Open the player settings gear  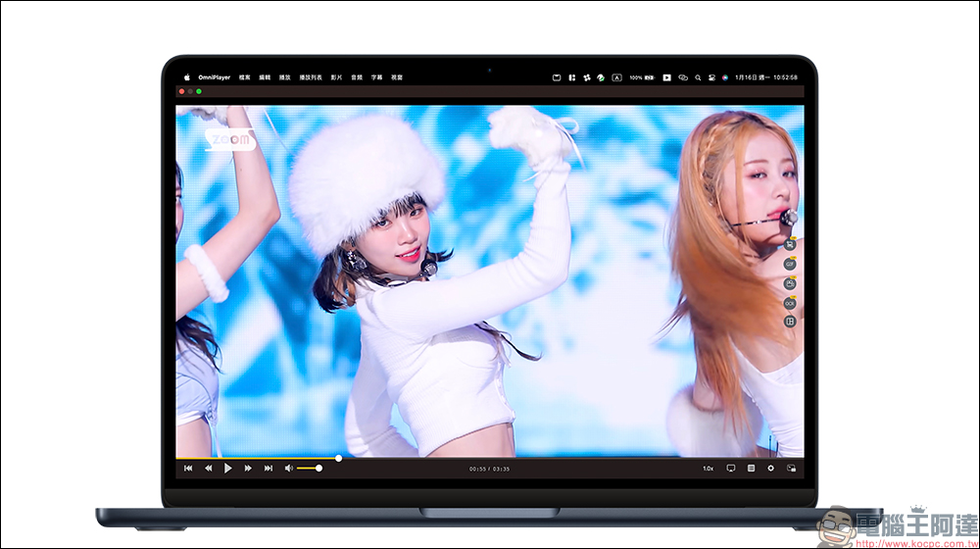[770, 469]
